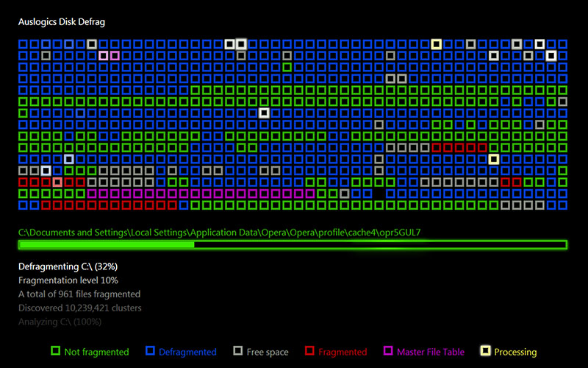The width and height of the screenshot is (588, 368).
Task: Click the faded 'Analyzing C:\ (100%)' line
Action: (x=60, y=322)
